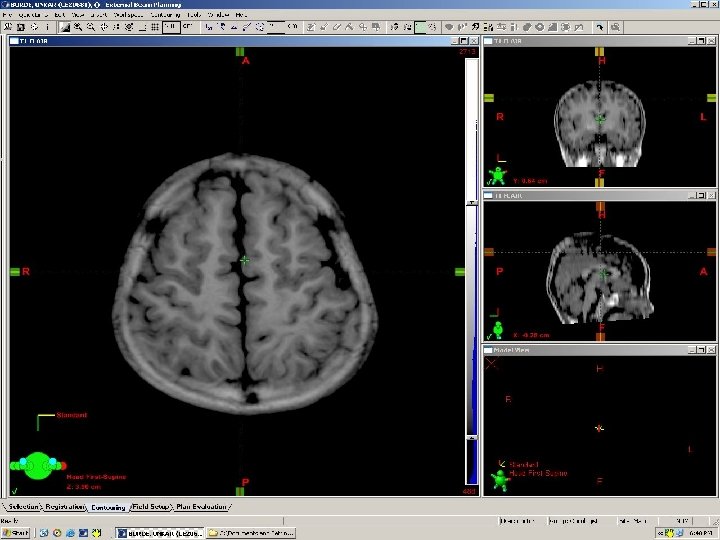The width and height of the screenshot is (720, 540).
Task: Switch to the Field Setup tab
Action: (151, 507)
